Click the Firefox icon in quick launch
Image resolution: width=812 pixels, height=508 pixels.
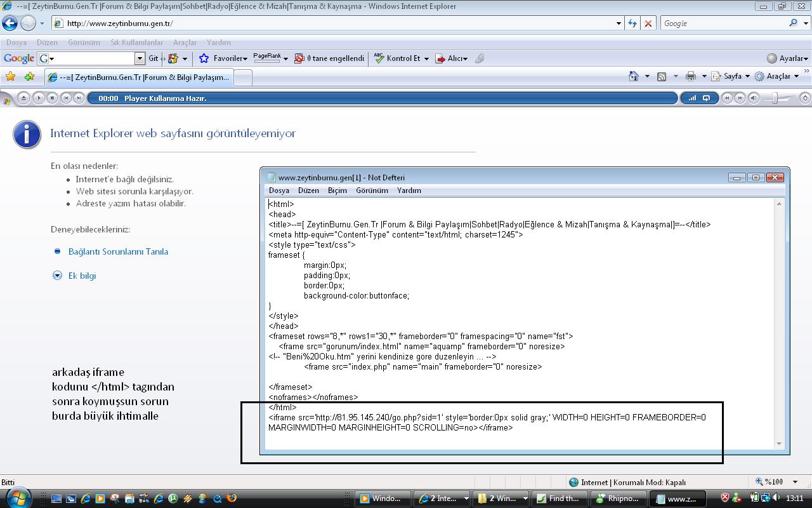(232, 498)
